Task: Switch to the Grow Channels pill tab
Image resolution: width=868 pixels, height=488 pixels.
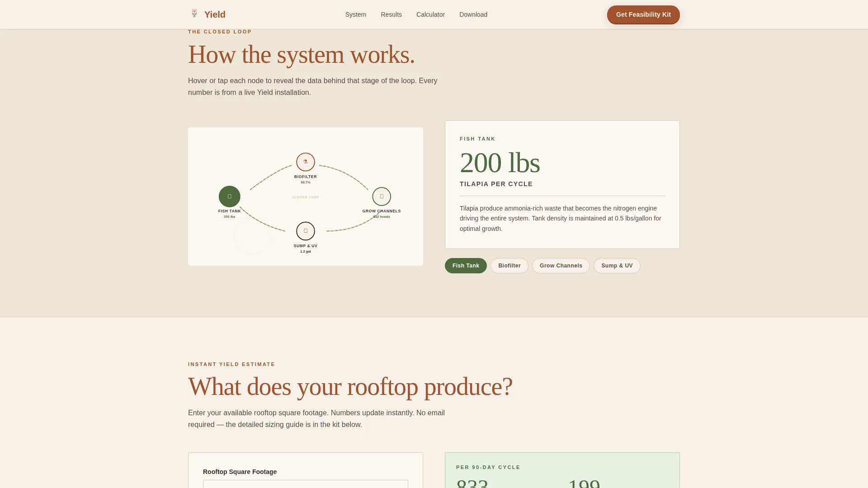Action: click(x=561, y=266)
